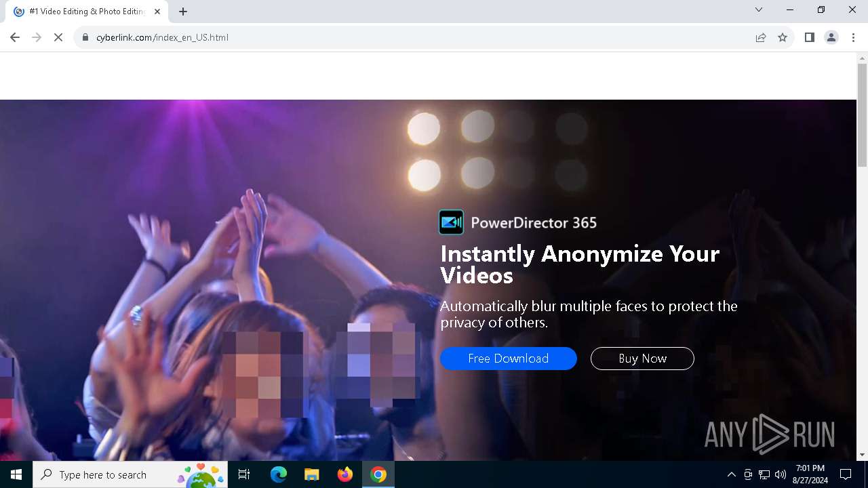Image resolution: width=868 pixels, height=488 pixels.
Task: Click the scrollbar down arrow
Action: (863, 455)
